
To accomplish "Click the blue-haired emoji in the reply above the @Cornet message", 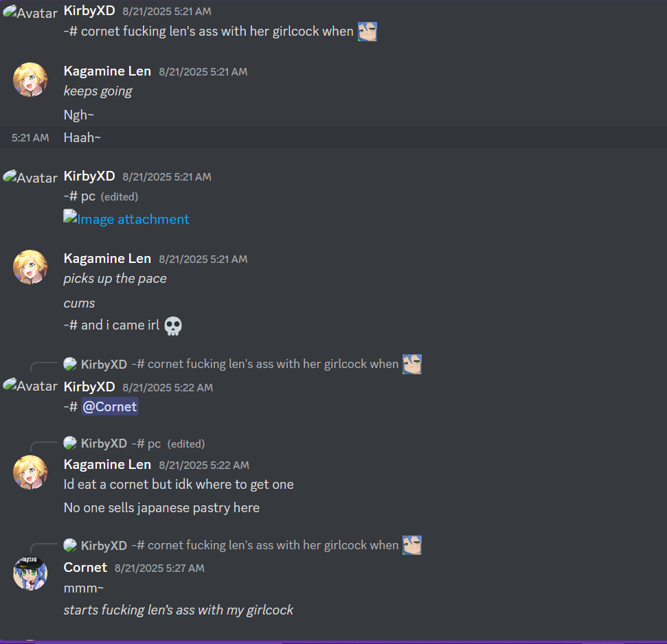I will [x=411, y=364].
